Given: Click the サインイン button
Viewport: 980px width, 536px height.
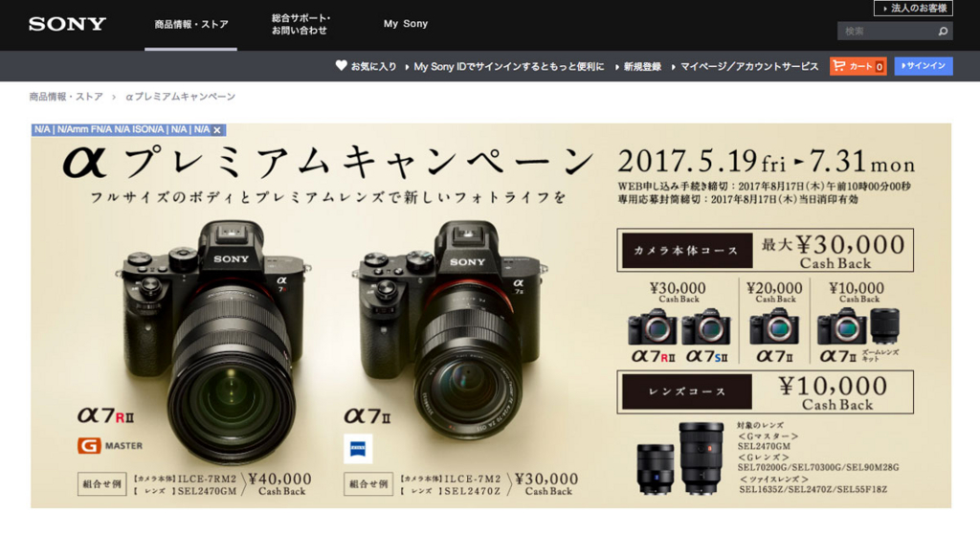Looking at the screenshot, I should 924,66.
